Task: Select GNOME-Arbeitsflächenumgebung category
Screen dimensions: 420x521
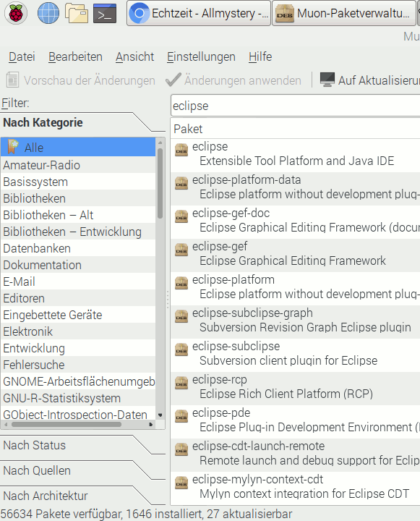Action: [78, 381]
